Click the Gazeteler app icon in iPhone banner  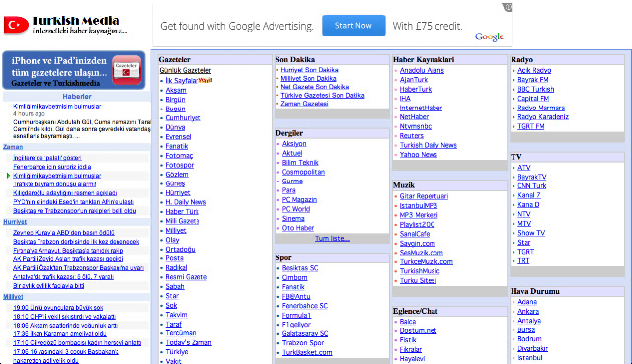[126, 70]
